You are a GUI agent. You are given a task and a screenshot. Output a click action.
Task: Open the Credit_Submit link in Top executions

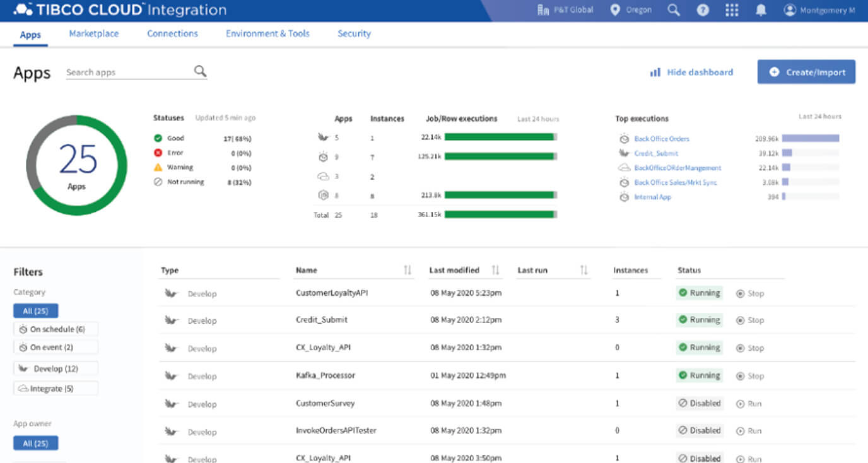pos(656,153)
